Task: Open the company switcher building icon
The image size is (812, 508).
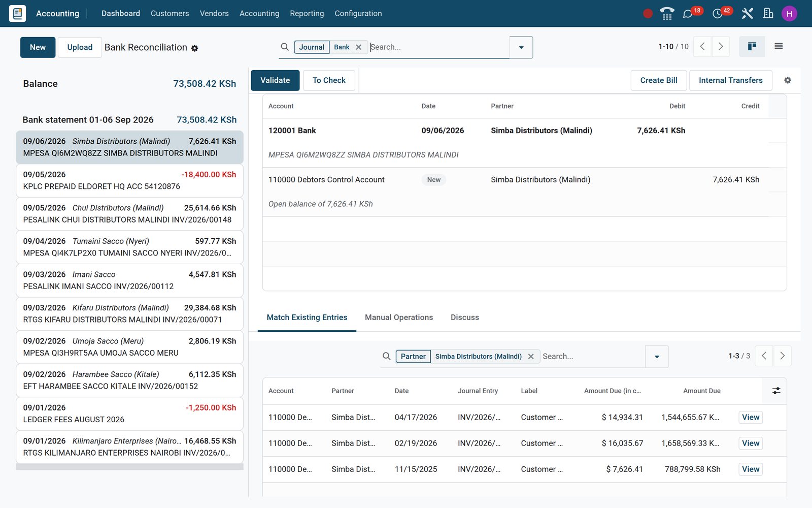Action: pyautogui.click(x=768, y=14)
